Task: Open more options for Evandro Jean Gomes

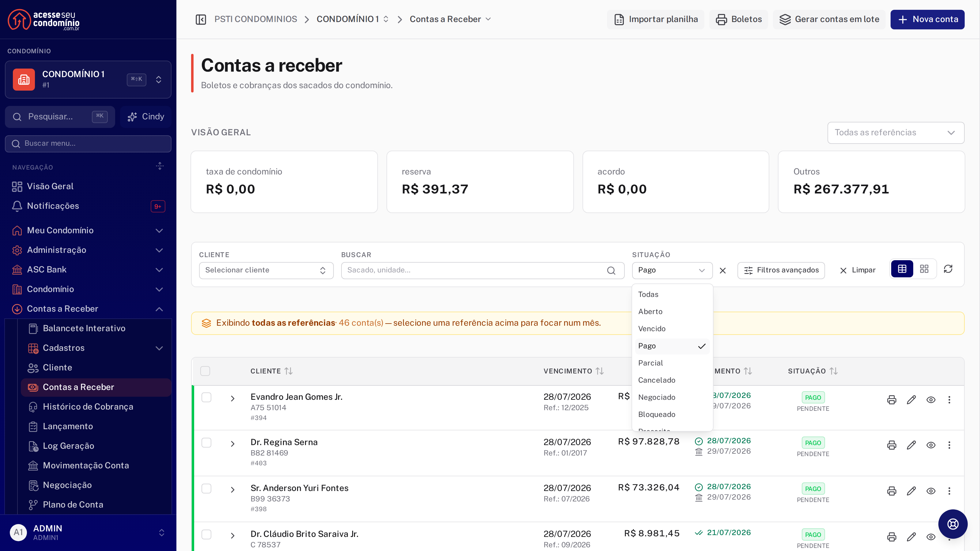Action: [949, 400]
